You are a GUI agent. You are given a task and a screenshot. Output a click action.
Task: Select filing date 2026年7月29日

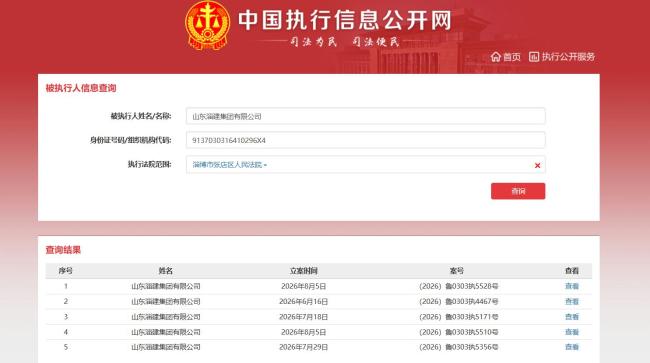[303, 347]
